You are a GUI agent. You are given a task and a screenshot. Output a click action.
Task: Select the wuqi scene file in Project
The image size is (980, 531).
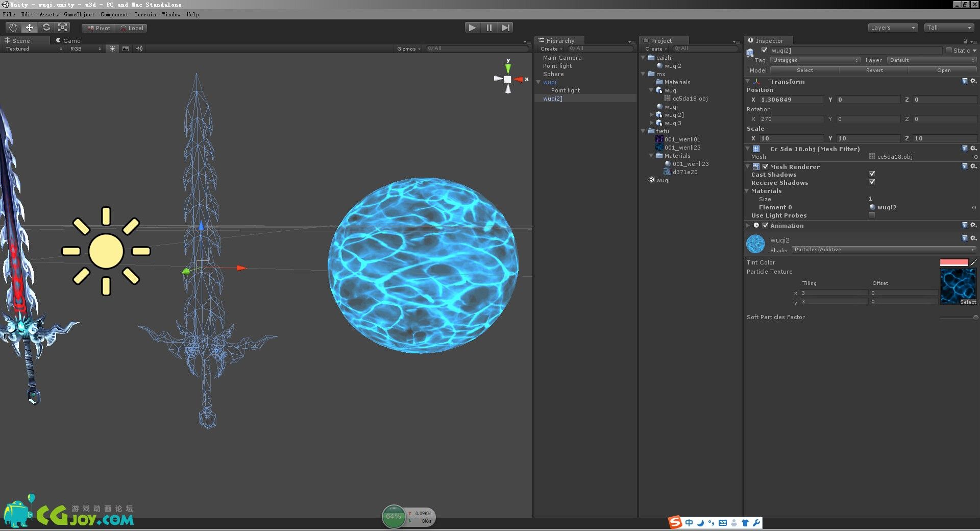pyautogui.click(x=663, y=180)
